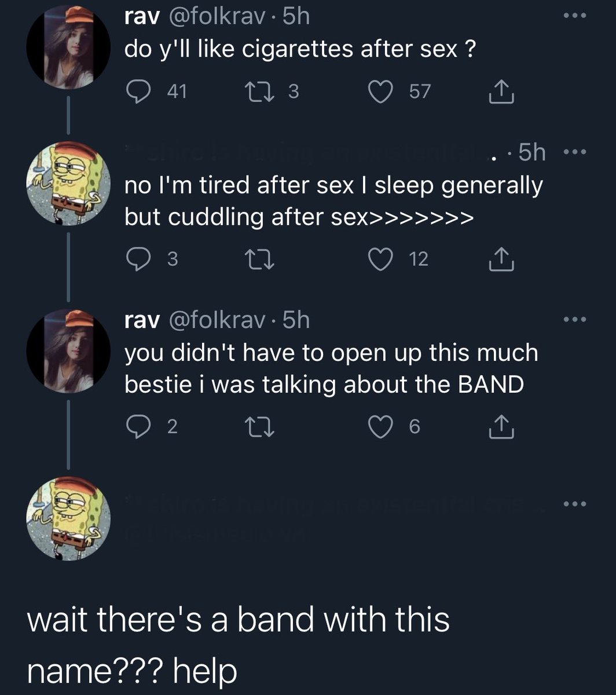Like the tweet with 12 likes

pyautogui.click(x=382, y=260)
